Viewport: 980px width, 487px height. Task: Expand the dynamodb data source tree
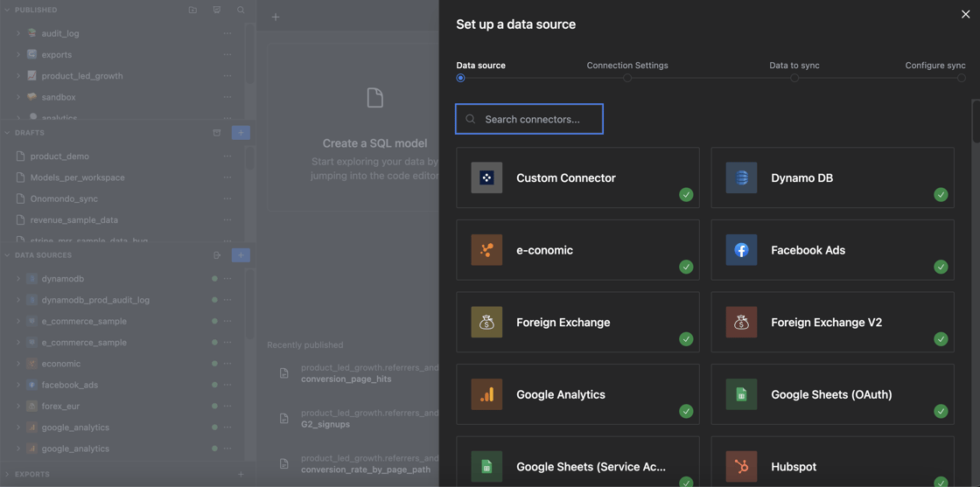click(18, 279)
